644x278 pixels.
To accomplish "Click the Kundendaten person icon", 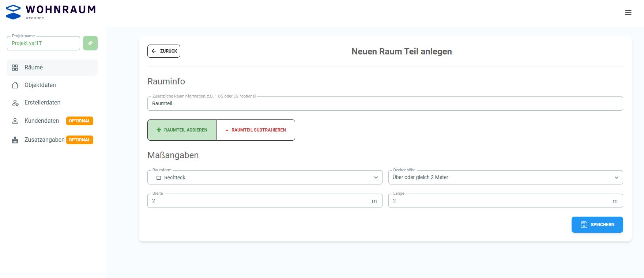I will (x=15, y=121).
